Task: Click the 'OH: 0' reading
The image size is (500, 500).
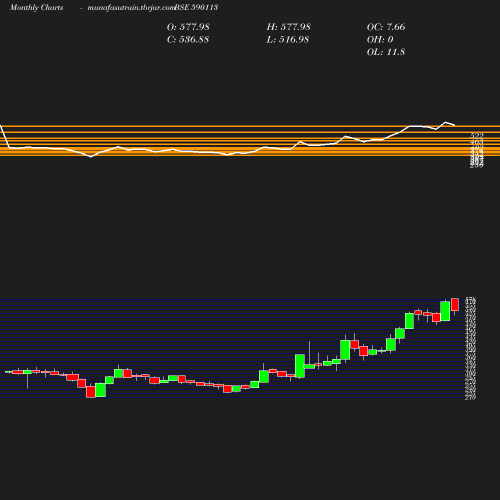Action: (x=380, y=40)
